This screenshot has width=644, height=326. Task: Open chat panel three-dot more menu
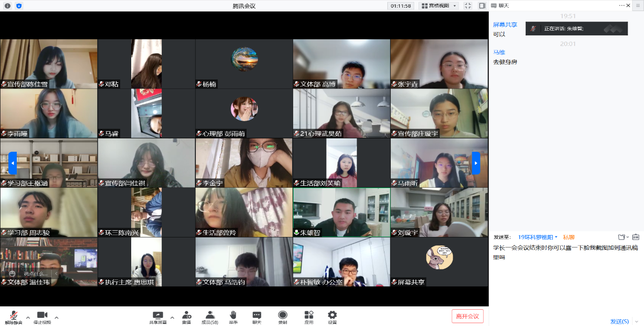click(622, 5)
